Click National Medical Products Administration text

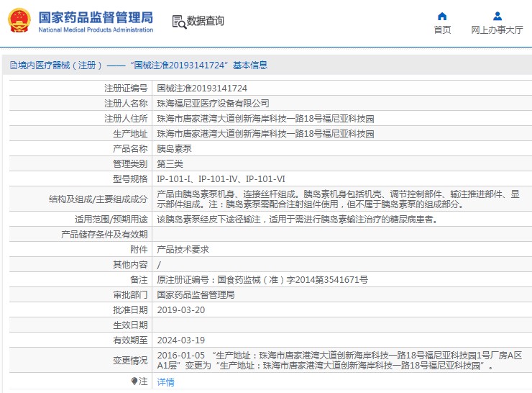point(96,30)
